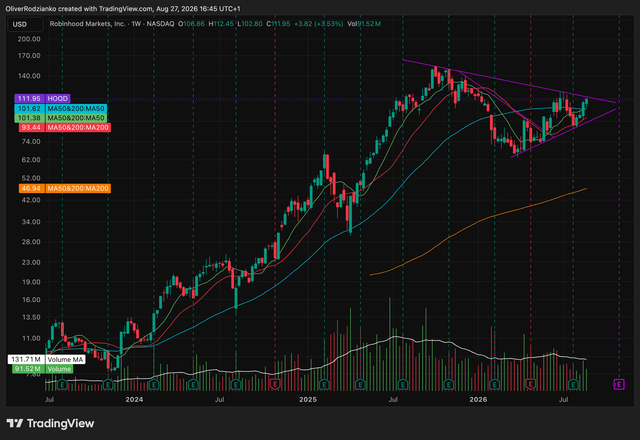This screenshot has width=640, height=440.
Task: Click the green earnings marker right of the last Jul label
Action: pyautogui.click(x=573, y=384)
